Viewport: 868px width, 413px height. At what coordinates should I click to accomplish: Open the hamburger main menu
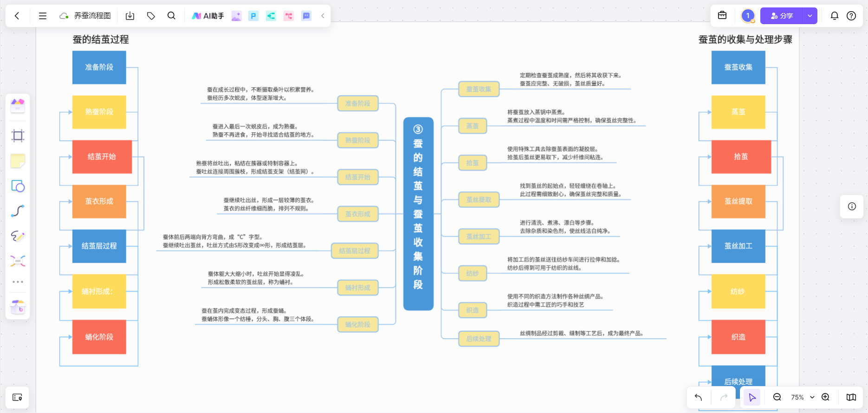click(x=43, y=16)
